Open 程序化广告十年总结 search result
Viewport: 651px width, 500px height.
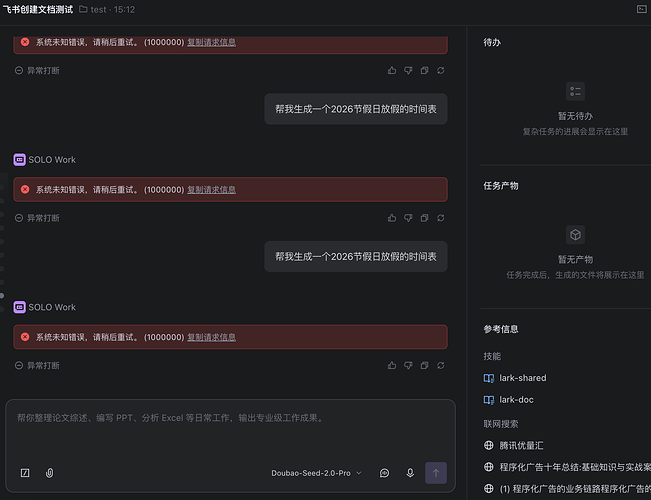click(575, 467)
